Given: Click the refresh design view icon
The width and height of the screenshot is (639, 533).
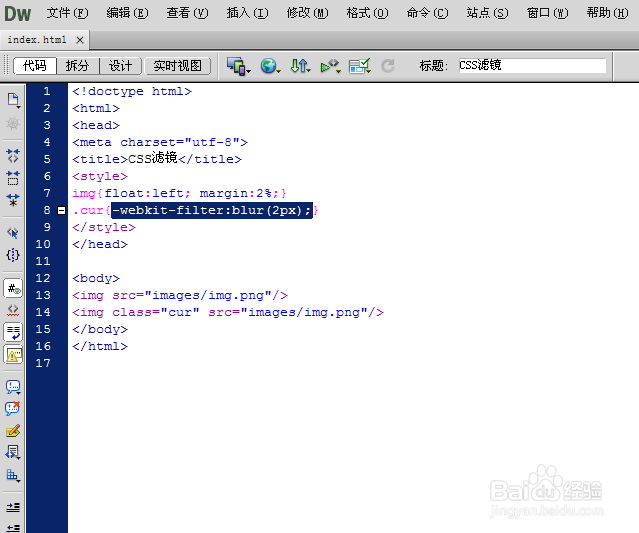Looking at the screenshot, I should 388,66.
